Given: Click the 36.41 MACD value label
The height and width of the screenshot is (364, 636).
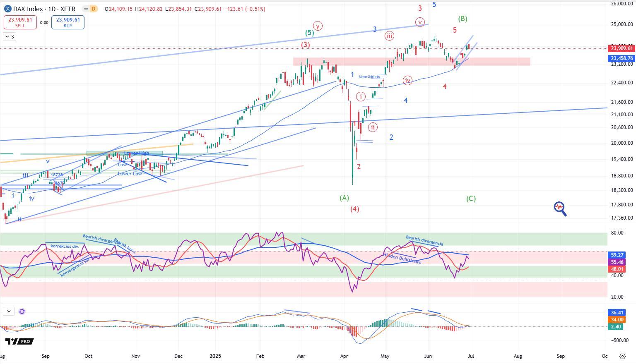Looking at the screenshot, I should (617, 313).
